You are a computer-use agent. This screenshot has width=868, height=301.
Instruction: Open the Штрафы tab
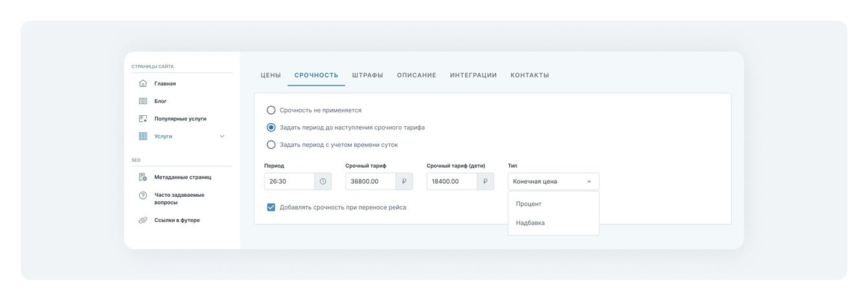[x=367, y=75]
